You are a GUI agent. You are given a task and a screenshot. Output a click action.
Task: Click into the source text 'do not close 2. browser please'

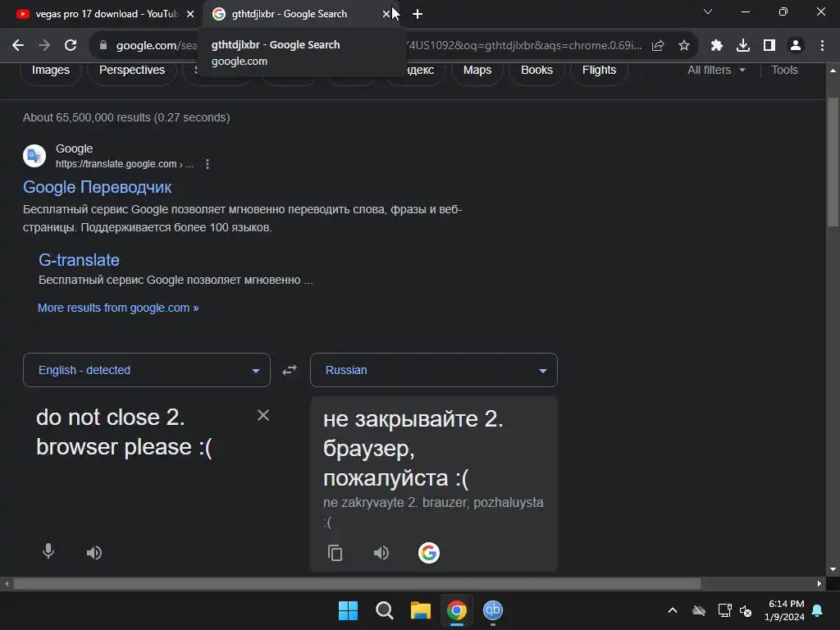coord(124,432)
